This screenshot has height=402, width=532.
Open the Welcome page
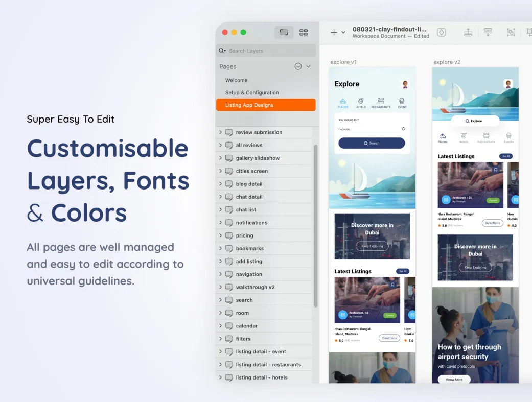[236, 80]
